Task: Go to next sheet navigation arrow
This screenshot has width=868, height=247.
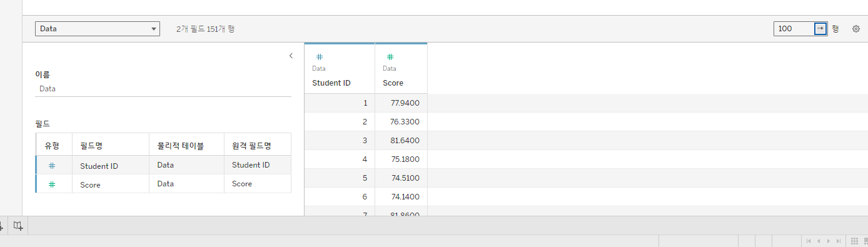Action: [x=829, y=241]
